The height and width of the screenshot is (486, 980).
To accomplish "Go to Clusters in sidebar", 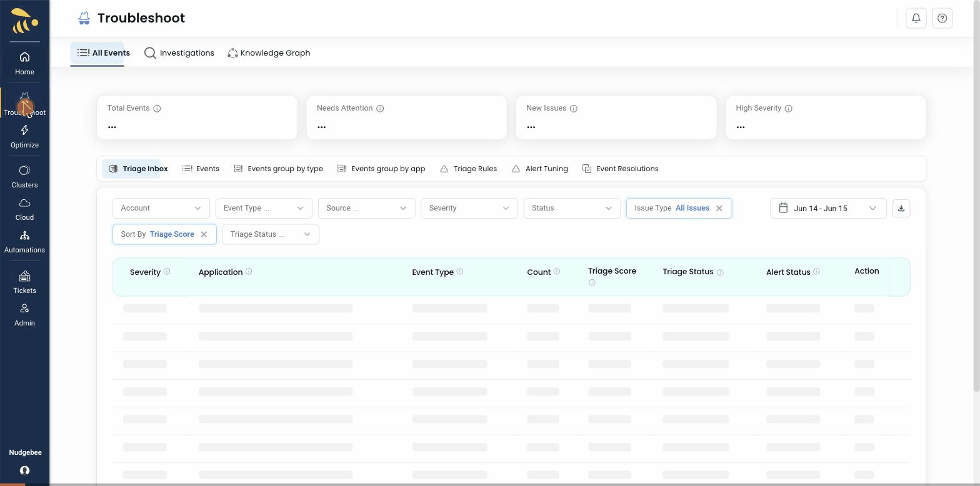I will point(24,177).
